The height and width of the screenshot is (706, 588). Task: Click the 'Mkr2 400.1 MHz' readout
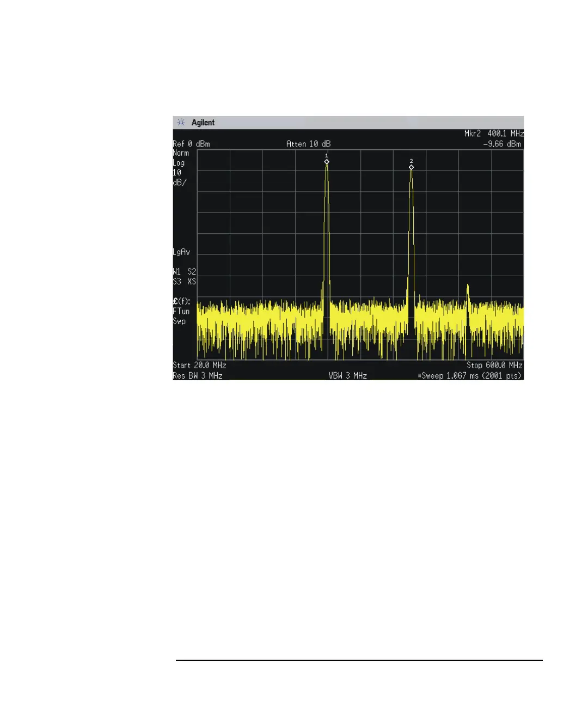pyautogui.click(x=493, y=133)
